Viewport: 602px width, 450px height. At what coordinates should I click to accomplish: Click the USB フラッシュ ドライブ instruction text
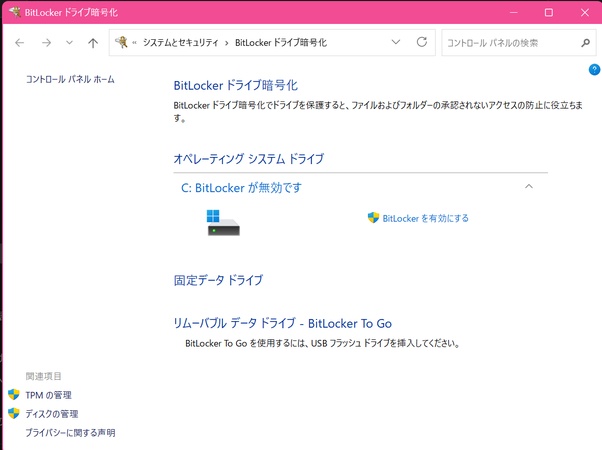322,343
